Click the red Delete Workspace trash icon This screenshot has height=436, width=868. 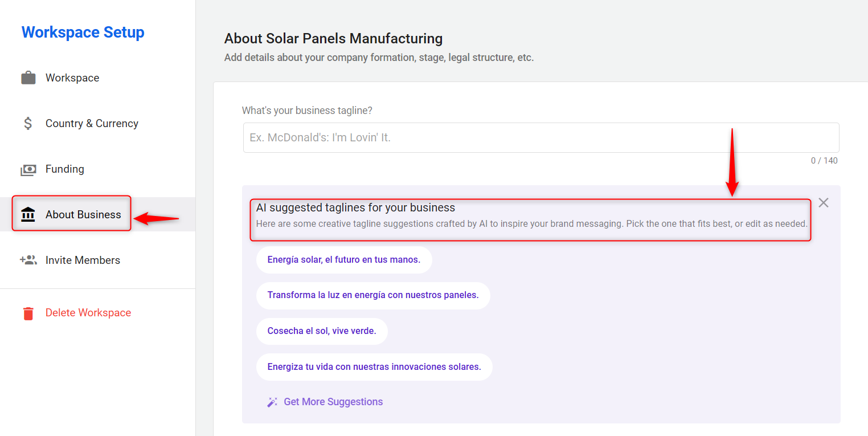click(x=28, y=313)
